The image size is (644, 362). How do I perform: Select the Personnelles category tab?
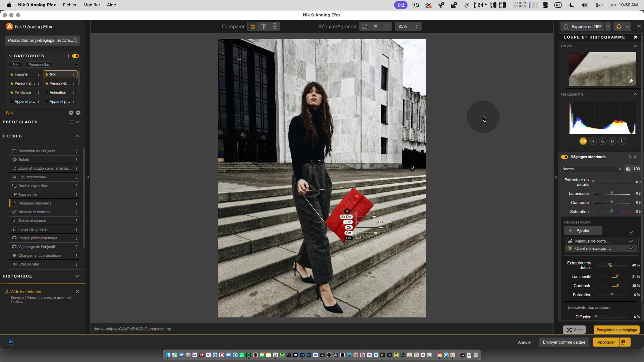[39, 65]
